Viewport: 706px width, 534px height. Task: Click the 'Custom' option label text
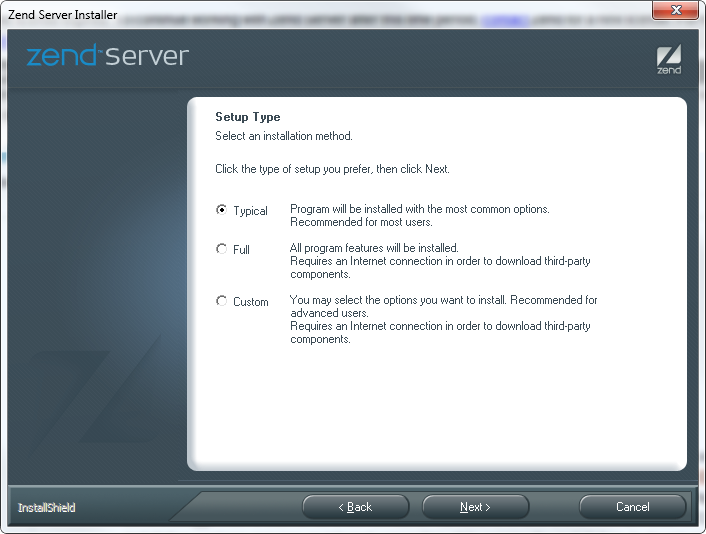[251, 302]
